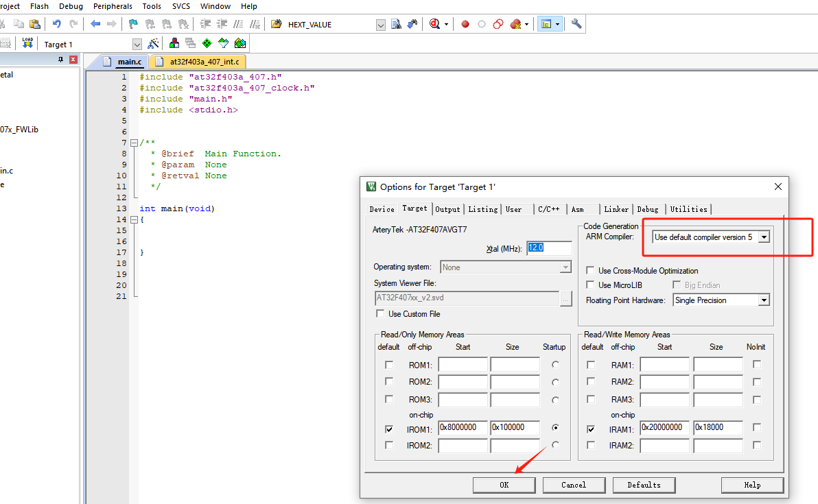Click the IROM1 Start address field
The height and width of the screenshot is (504, 818).
[x=463, y=428]
